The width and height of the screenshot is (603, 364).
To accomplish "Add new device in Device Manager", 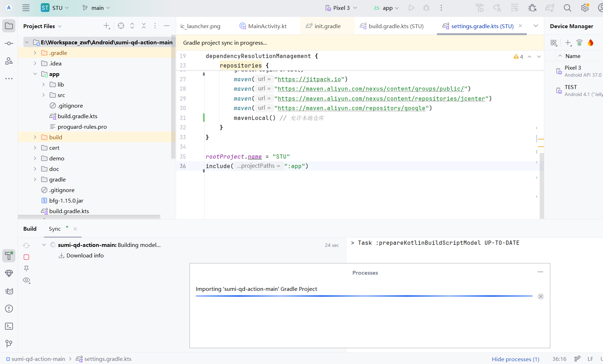I will click(568, 43).
